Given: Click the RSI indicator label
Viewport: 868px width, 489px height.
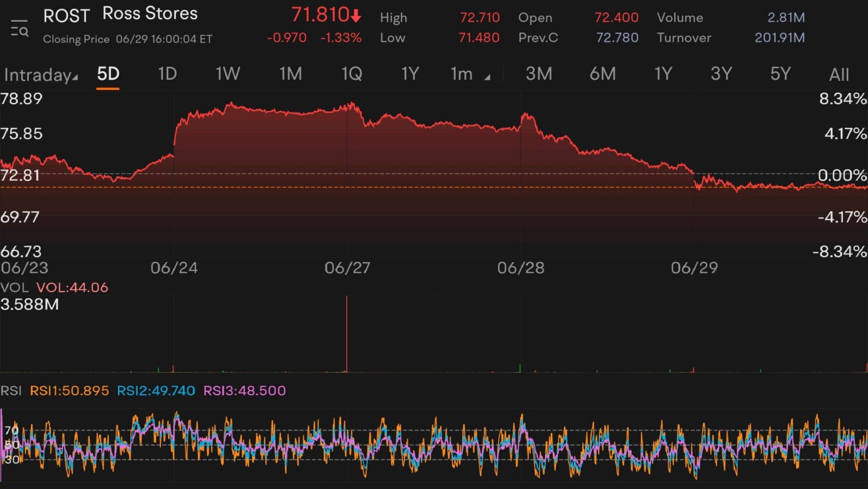Looking at the screenshot, I should (x=11, y=391).
